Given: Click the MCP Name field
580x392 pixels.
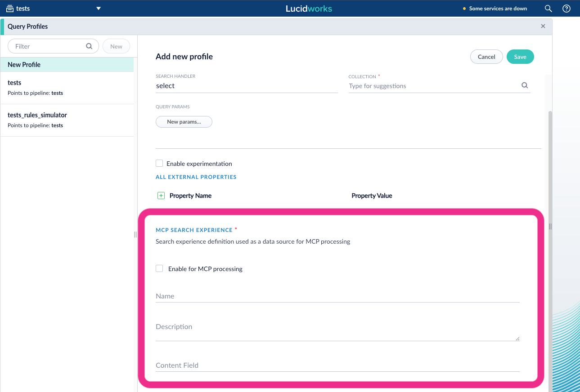Looking at the screenshot, I should coord(337,296).
